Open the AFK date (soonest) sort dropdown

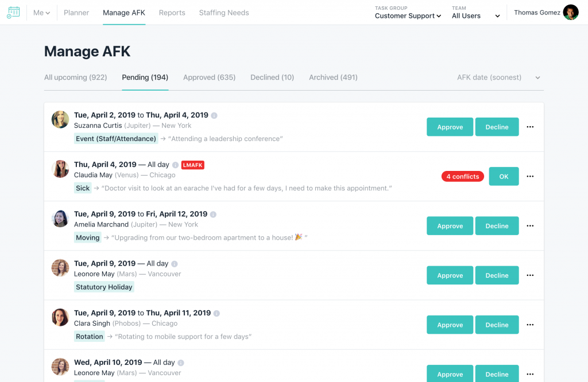498,77
